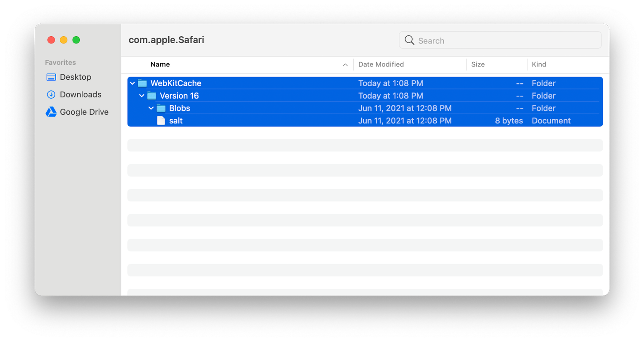Click the Version 16 folder icon
This screenshot has width=644, height=342.
click(x=152, y=96)
